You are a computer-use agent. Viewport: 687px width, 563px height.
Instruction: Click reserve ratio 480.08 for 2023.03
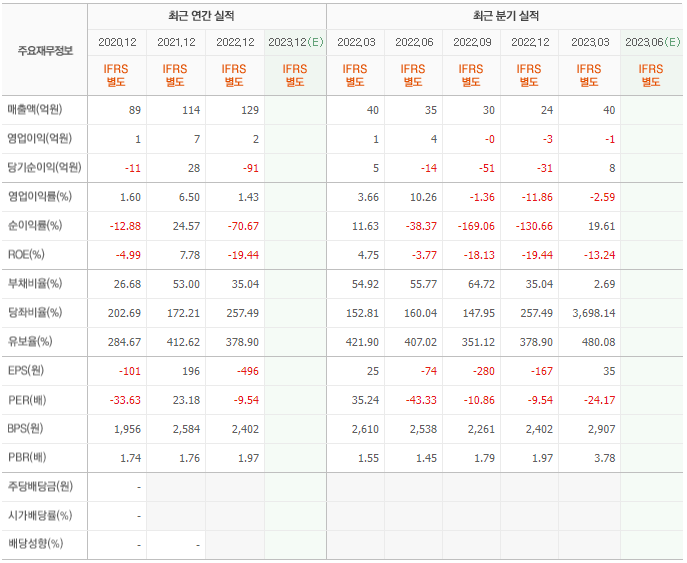click(598, 342)
